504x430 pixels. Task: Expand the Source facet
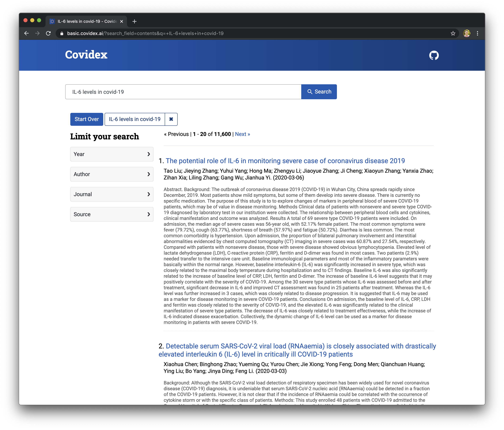pos(112,214)
